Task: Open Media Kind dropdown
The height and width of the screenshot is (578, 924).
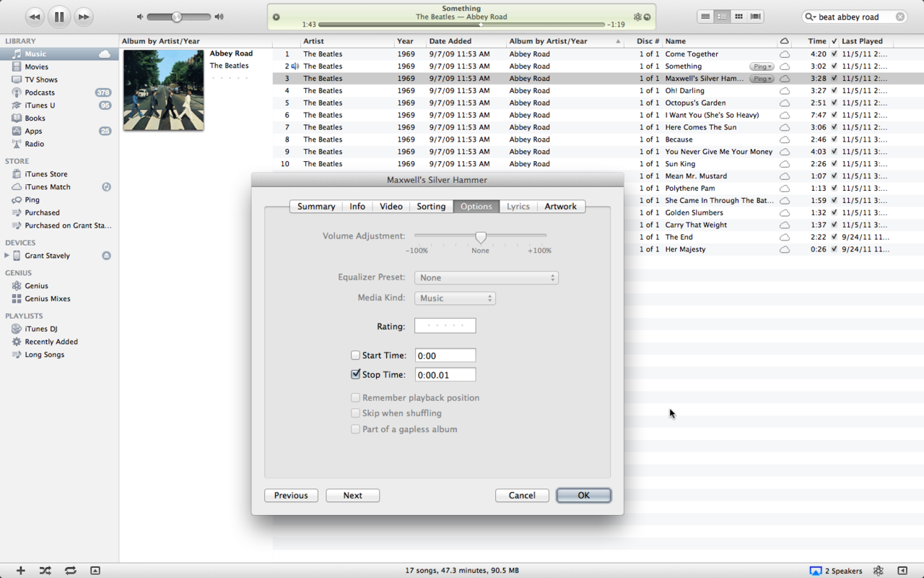Action: coord(455,298)
